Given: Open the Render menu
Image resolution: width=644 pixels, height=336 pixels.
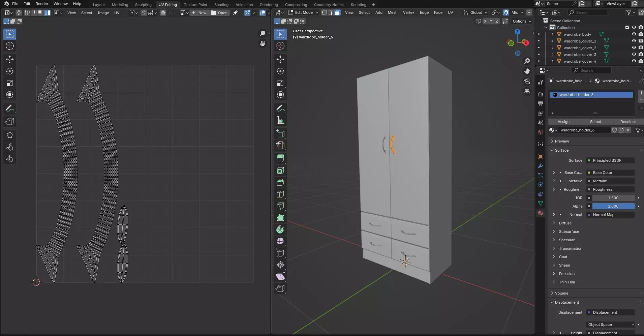Looking at the screenshot, I should [42, 4].
